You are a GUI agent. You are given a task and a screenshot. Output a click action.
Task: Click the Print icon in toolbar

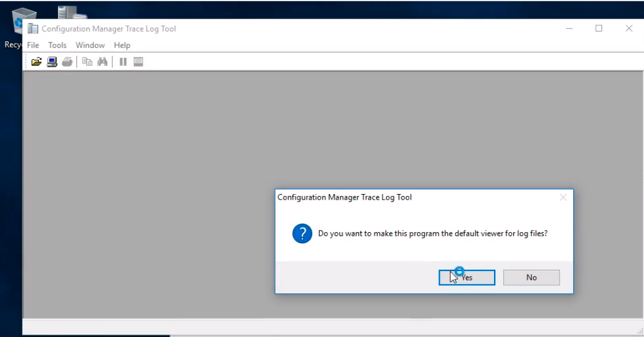[67, 62]
